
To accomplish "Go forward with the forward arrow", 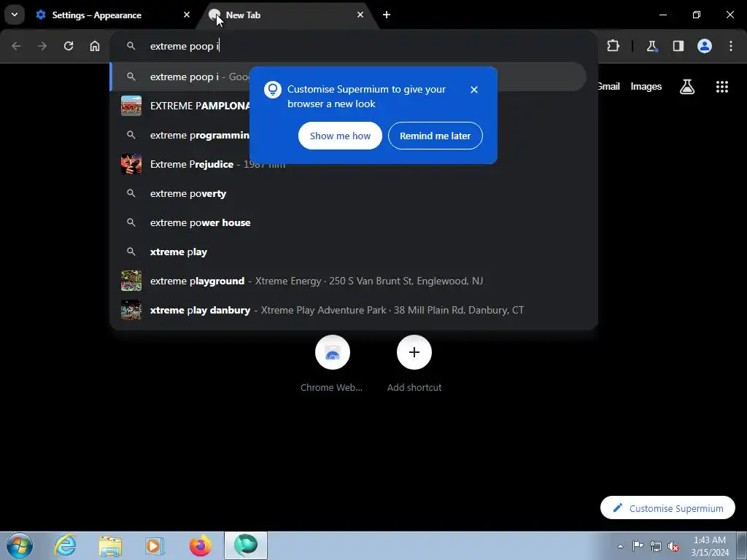I will [42, 46].
